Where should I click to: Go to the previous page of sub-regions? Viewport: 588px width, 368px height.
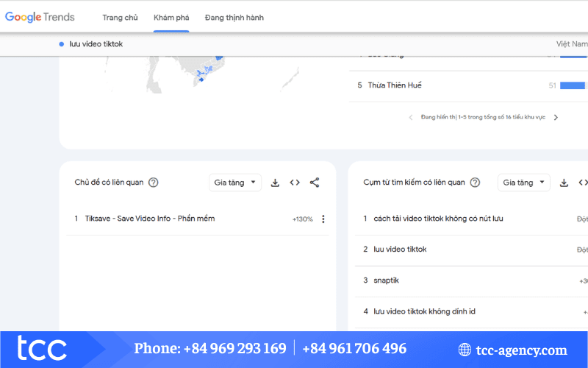click(x=411, y=118)
